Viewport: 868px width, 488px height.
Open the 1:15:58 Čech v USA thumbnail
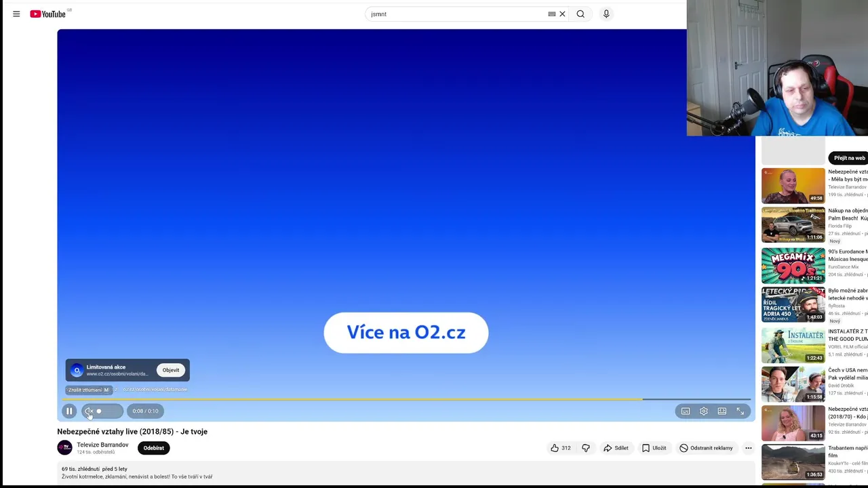(x=793, y=384)
